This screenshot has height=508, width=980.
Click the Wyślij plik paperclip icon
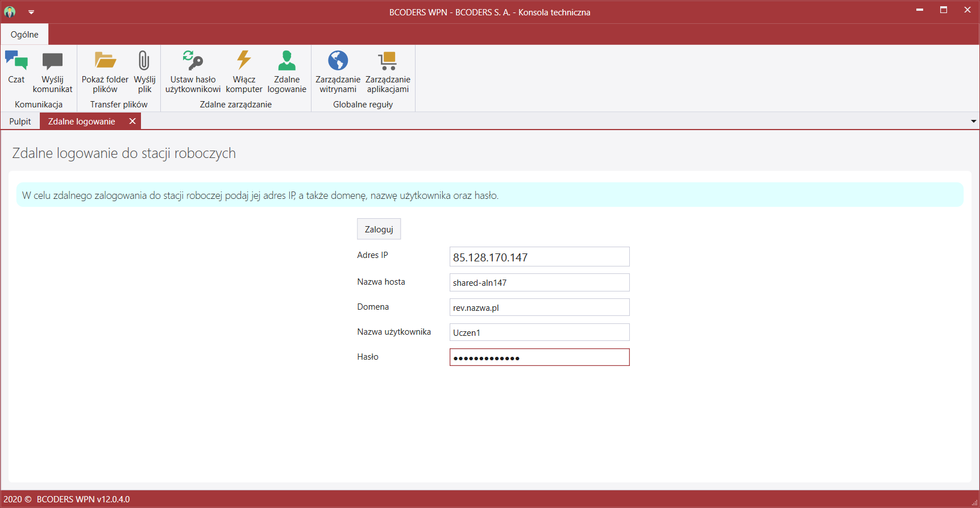point(144,60)
